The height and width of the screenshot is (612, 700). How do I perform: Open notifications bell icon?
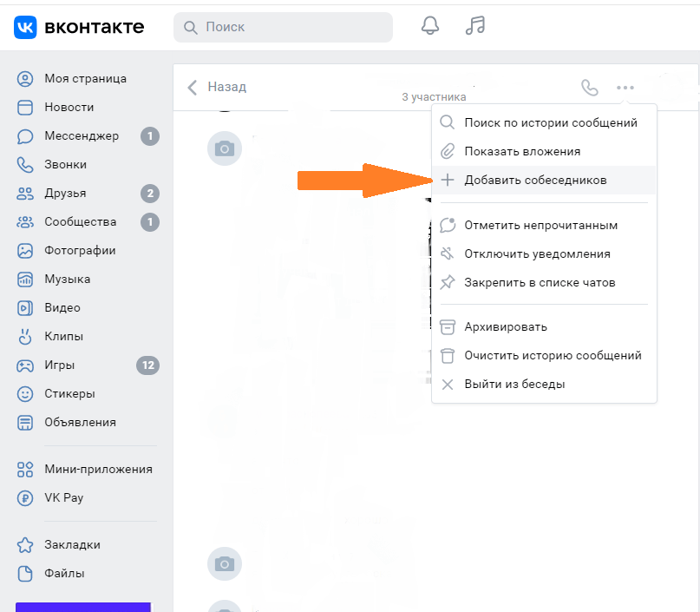coord(430,26)
